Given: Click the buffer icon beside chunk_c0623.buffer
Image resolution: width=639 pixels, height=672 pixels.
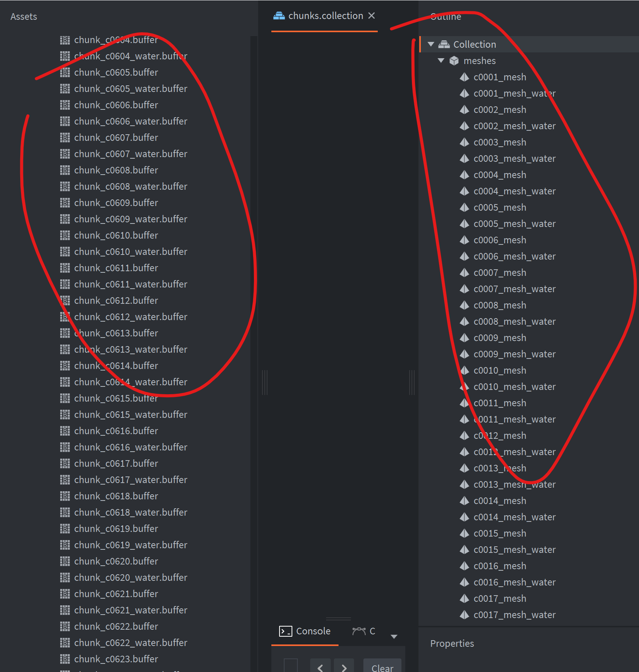Looking at the screenshot, I should click(65, 659).
